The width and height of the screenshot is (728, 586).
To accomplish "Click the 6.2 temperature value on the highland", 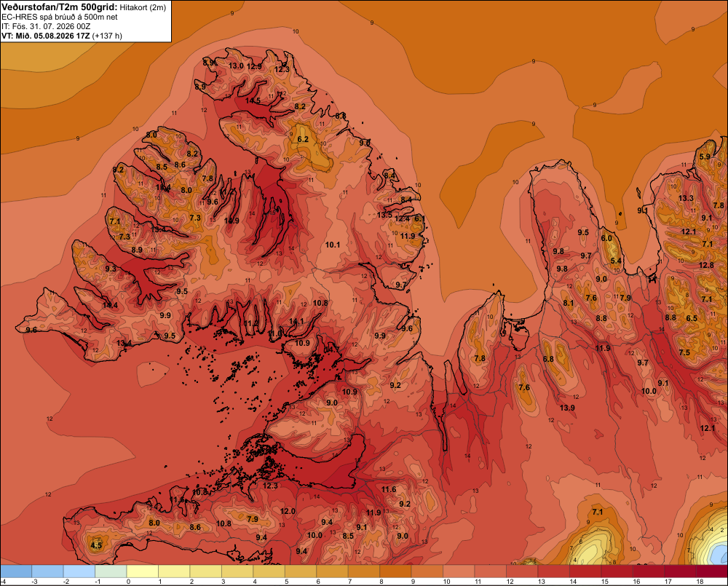I will pyautogui.click(x=303, y=139).
